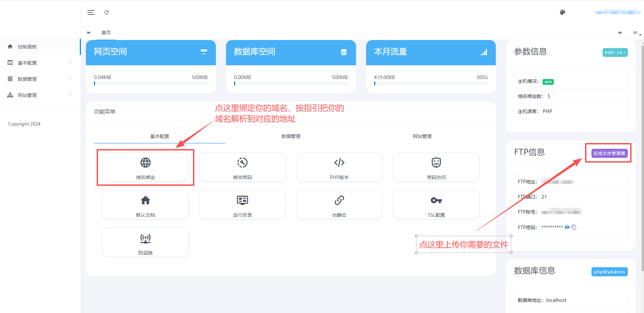The image size is (644, 313).
Task: Open the theme palette color picker
Action: click(562, 12)
